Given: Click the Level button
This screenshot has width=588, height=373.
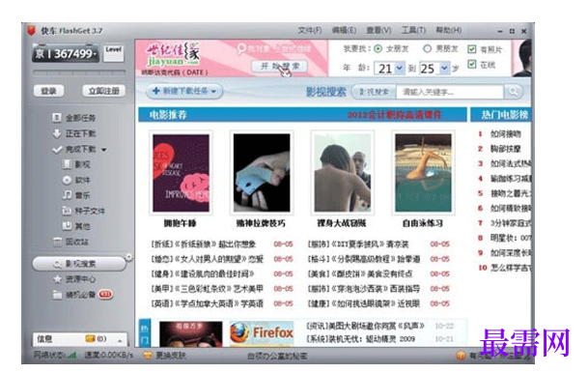Looking at the screenshot, I should 113,54.
